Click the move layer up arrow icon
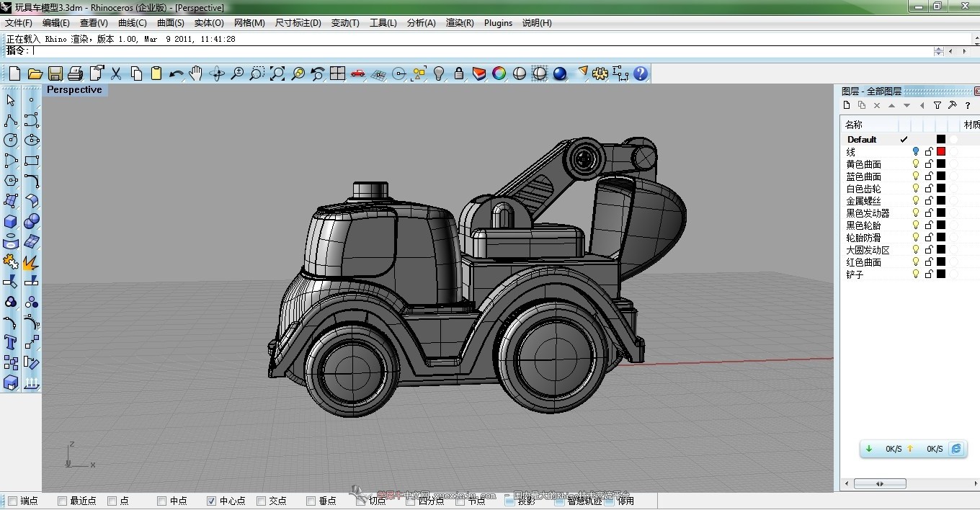This screenshot has height=510, width=980. pos(892,105)
